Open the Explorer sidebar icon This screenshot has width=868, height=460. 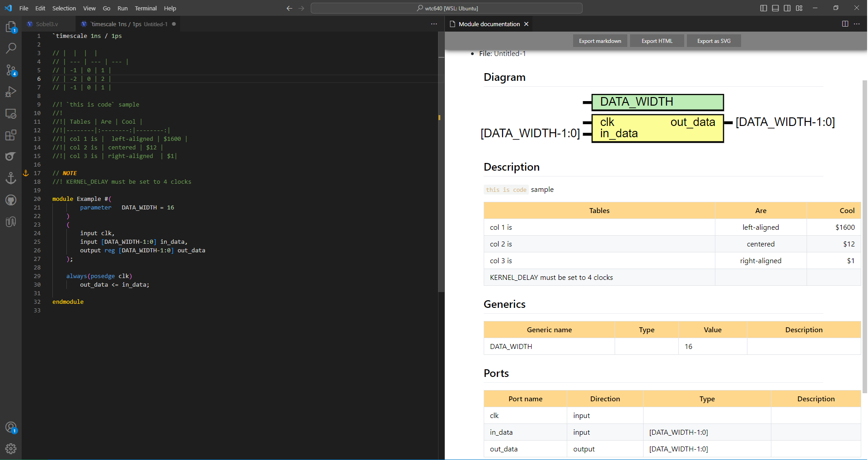[x=11, y=27]
